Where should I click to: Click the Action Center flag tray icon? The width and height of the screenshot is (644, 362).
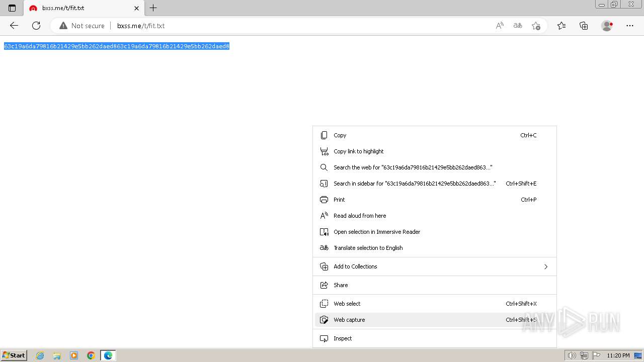tap(596, 355)
